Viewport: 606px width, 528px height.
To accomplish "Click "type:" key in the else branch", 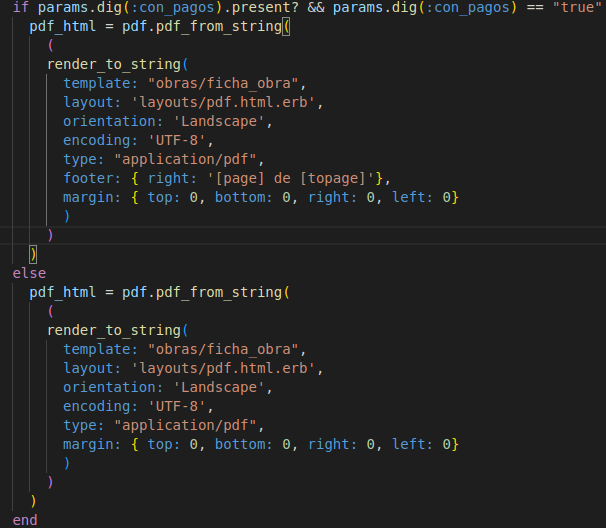I will [83, 425].
